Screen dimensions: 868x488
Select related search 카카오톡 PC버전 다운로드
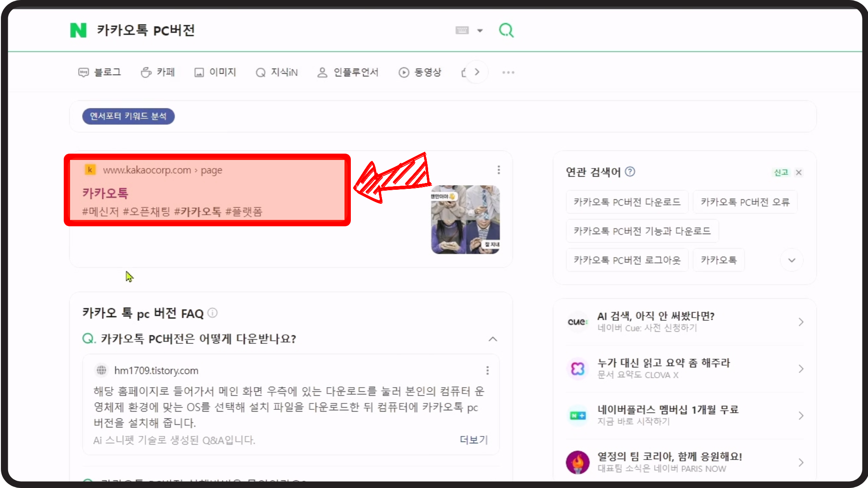pos(627,202)
